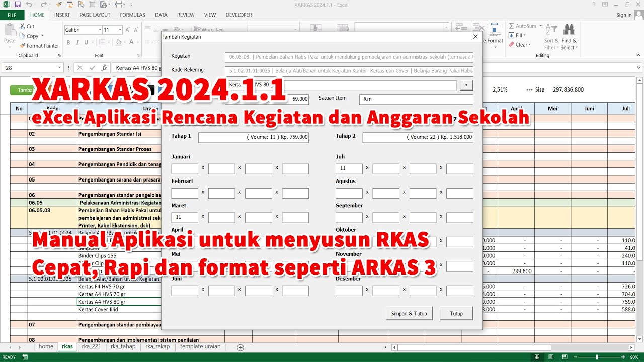Click first Januari volume field

point(185,169)
